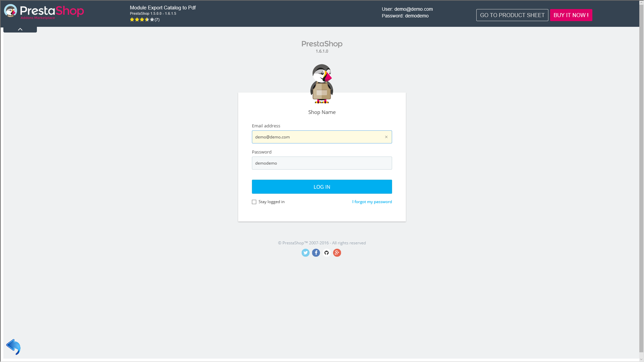Open the Google Plus icon
This screenshot has width=644, height=362.
337,253
